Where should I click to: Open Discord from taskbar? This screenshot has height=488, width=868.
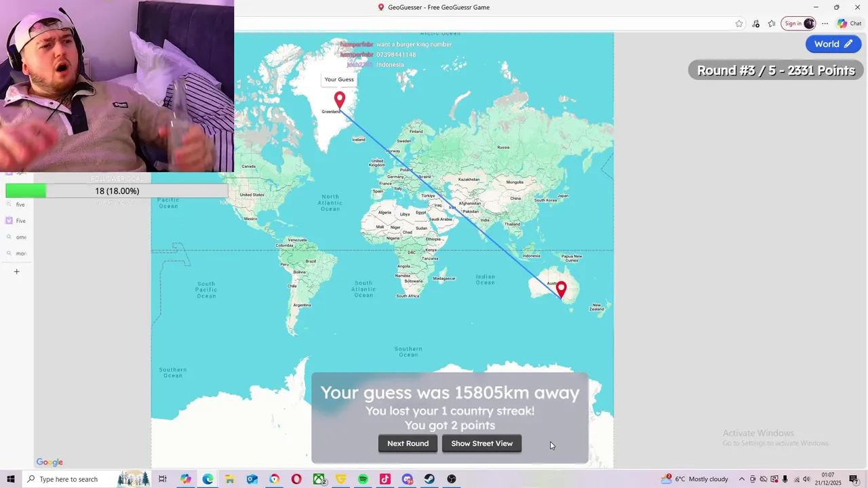click(x=407, y=479)
